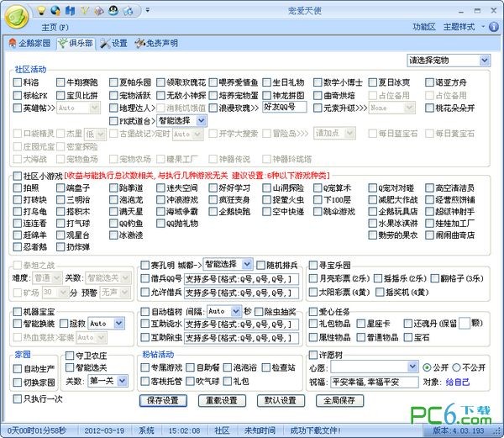The height and width of the screenshot is (438, 504).
Task: Select the 不公开 radio button
Action: [x=456, y=367]
